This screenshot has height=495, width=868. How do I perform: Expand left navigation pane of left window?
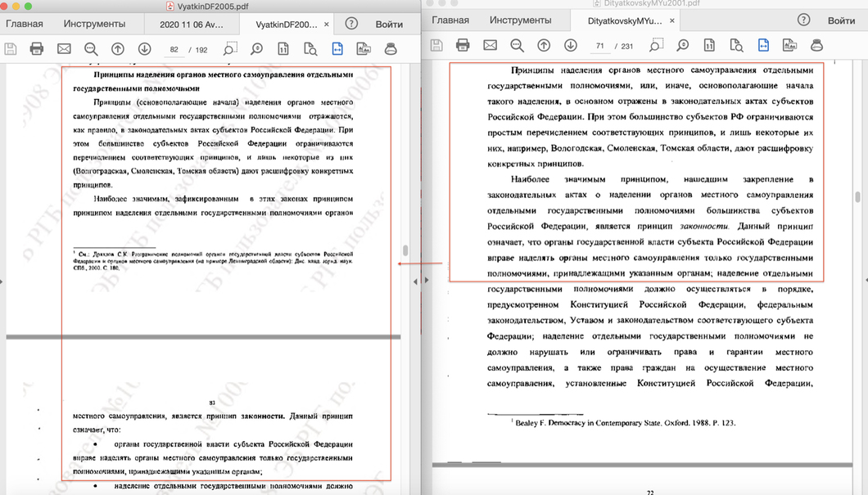click(x=3, y=281)
